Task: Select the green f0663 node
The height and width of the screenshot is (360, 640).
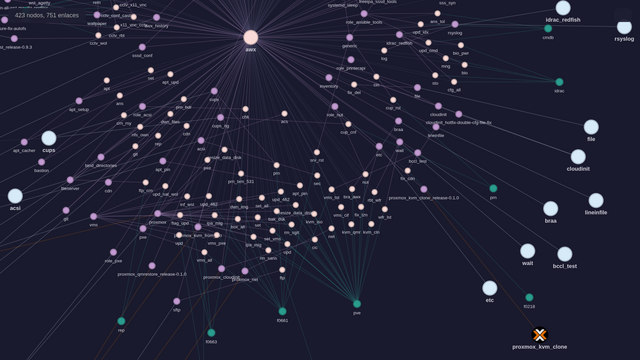Action: [x=211, y=333]
